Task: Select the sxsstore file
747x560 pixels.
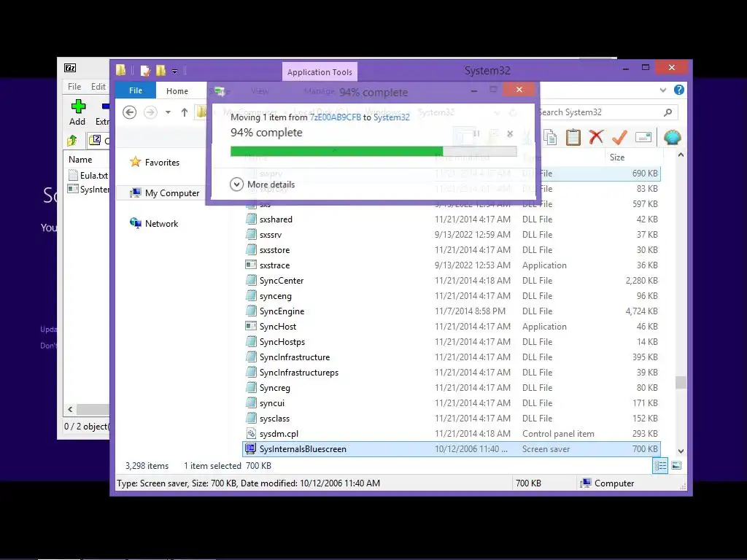Action: (x=452, y=249)
